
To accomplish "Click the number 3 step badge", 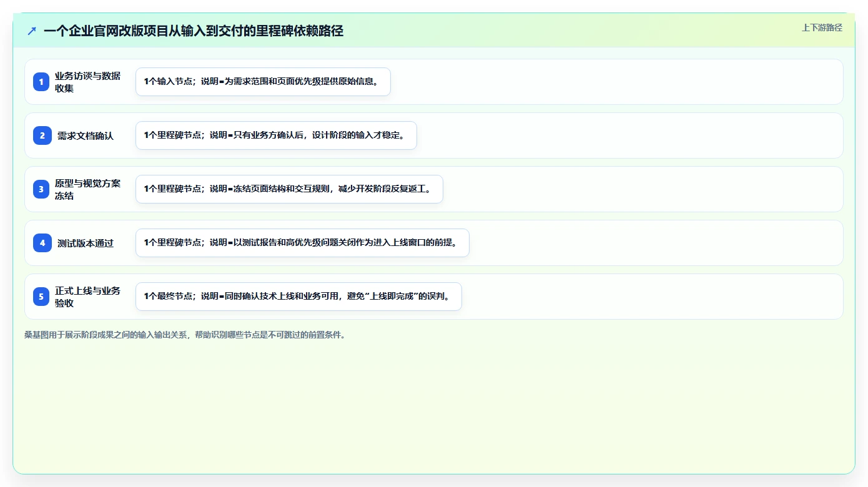I will pos(41,189).
